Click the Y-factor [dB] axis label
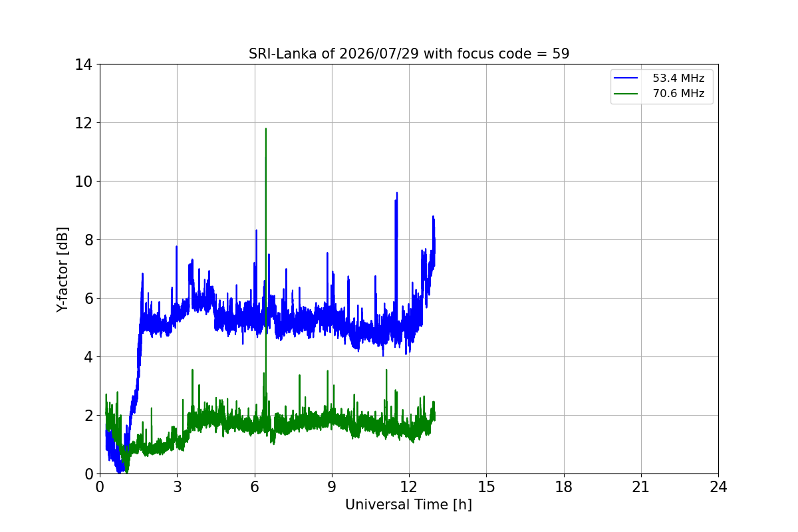This screenshot has height=532, width=798. (63, 269)
